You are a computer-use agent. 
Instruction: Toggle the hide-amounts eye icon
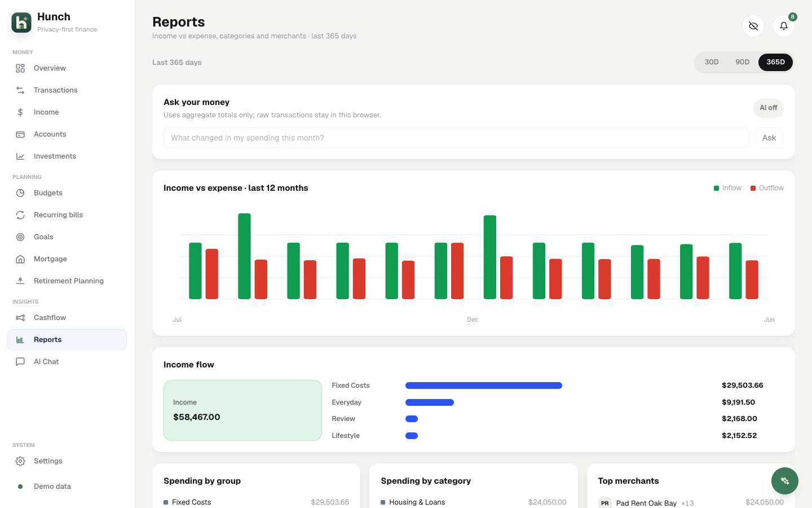[753, 26]
